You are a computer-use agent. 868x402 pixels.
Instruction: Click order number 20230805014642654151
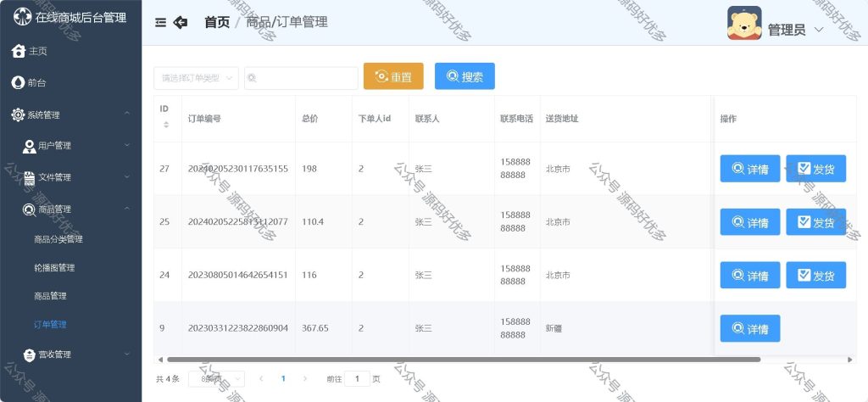[238, 275]
